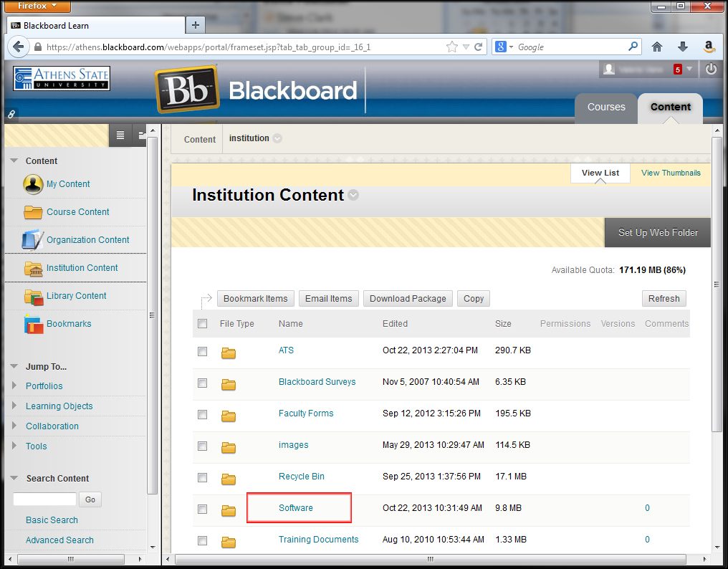Click the Blackboard logout power icon
Viewport: 728px width, 569px height.
(x=711, y=70)
